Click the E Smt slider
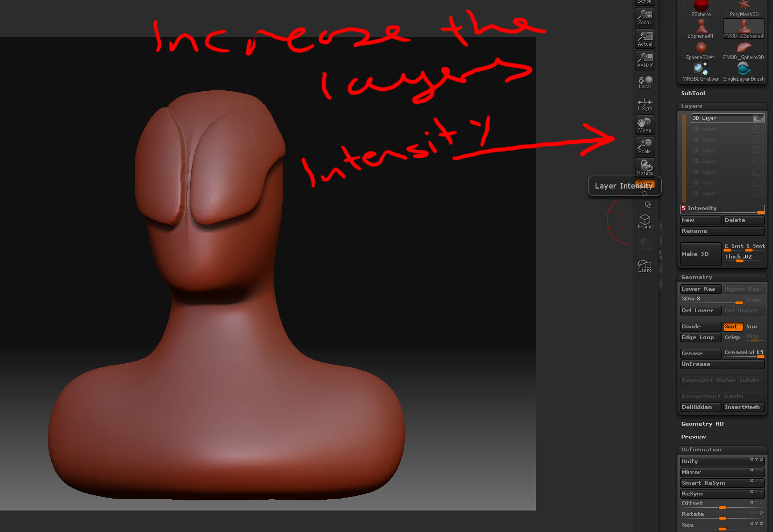This screenshot has width=773, height=532. tap(733, 247)
